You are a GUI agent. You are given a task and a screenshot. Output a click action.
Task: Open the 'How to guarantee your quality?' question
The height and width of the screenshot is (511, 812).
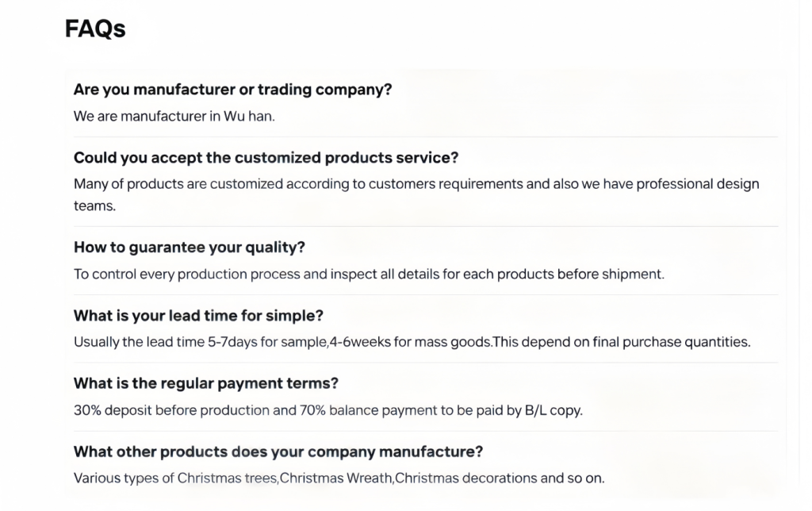coord(190,248)
